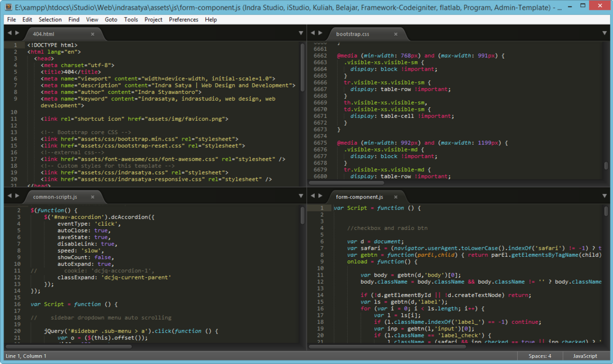Close the 404.html tab
613x364 pixels.
pos(92,34)
